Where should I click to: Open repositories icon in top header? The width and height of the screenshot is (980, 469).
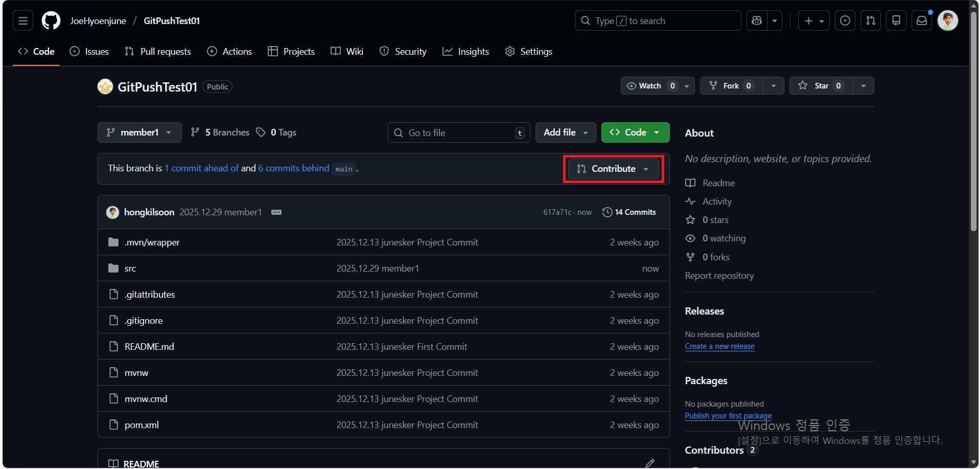(x=896, y=21)
